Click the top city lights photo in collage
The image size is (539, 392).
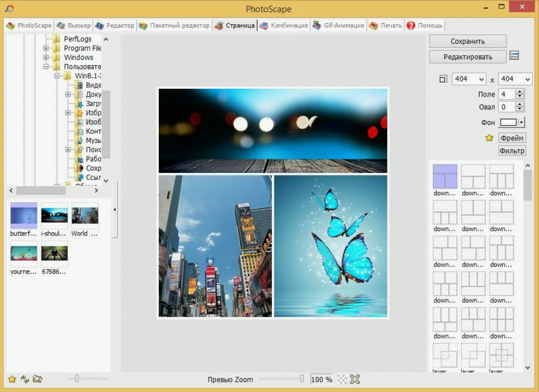[272, 130]
